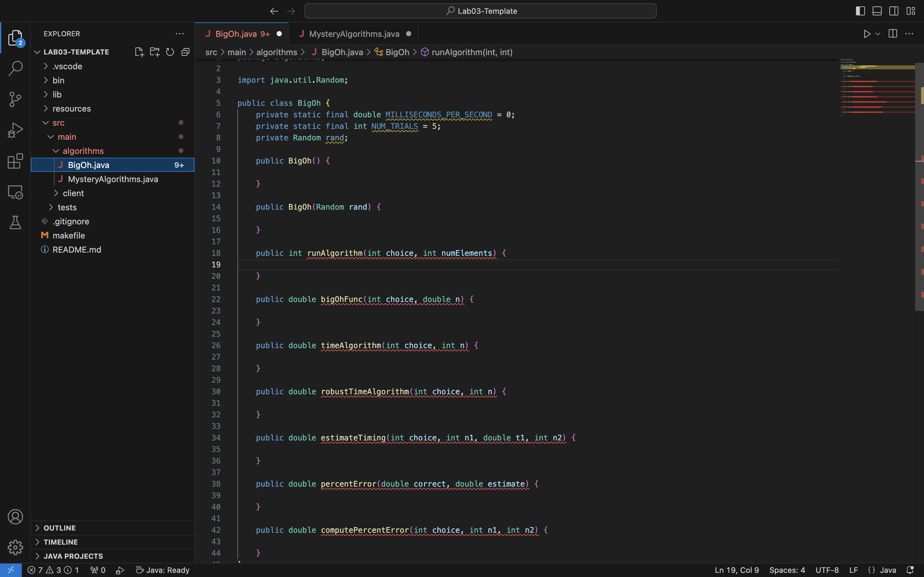Change indentation via Spaces: 4
The image size is (924, 577).
(787, 570)
